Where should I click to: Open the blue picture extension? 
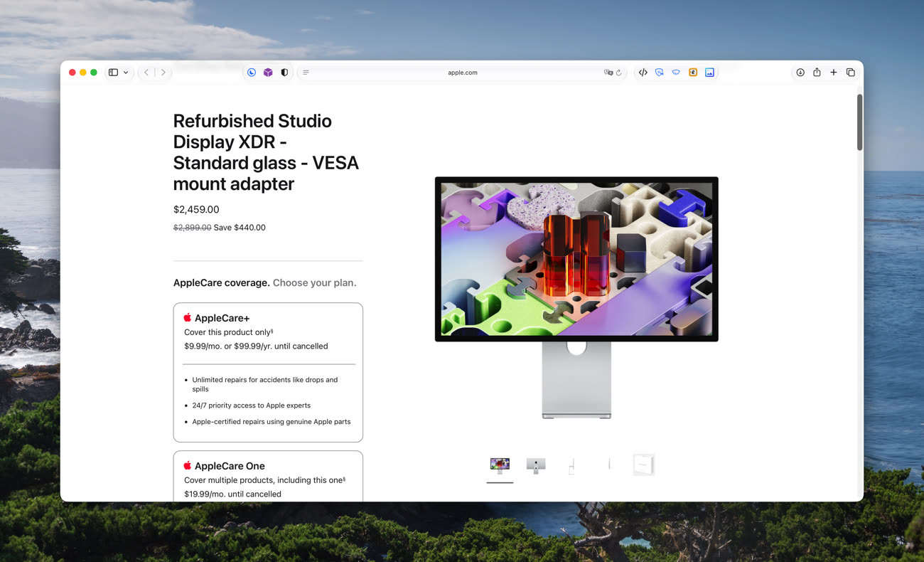coord(709,73)
